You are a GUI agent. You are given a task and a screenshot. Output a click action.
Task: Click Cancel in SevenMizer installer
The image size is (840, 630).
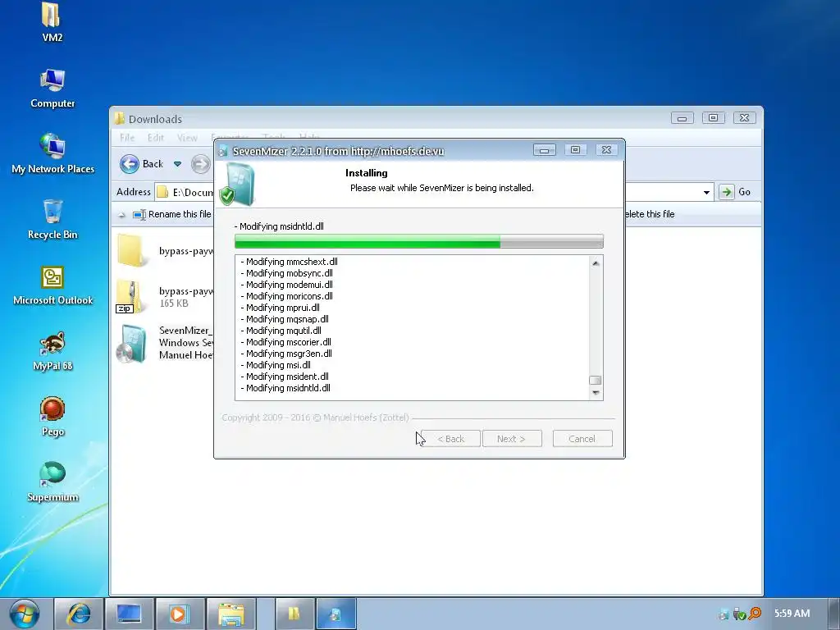pos(582,439)
